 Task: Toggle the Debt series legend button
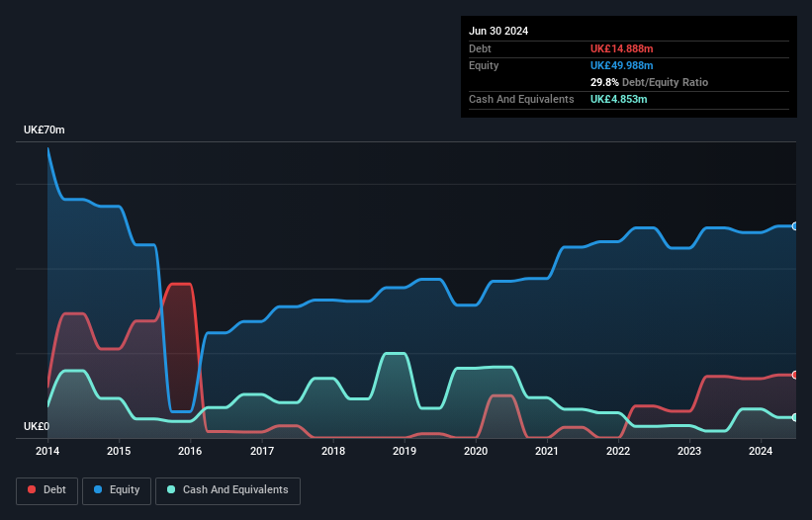(47, 490)
